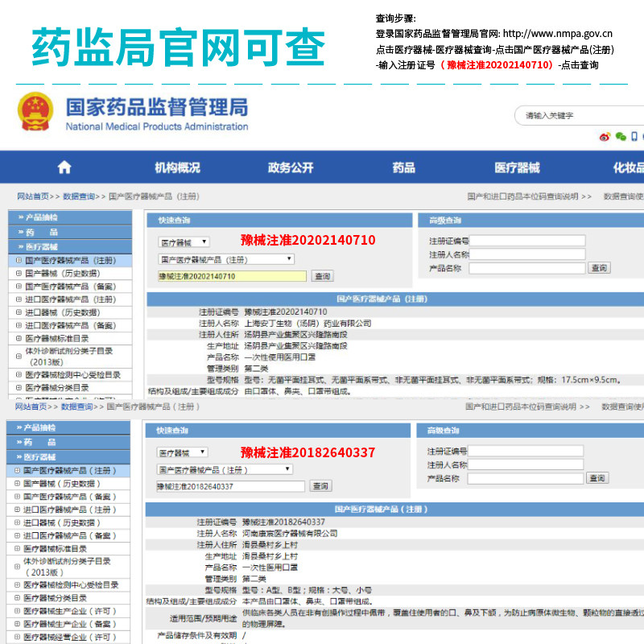Click 网站首页 breadcrumb in lower screenshot

coord(31,407)
